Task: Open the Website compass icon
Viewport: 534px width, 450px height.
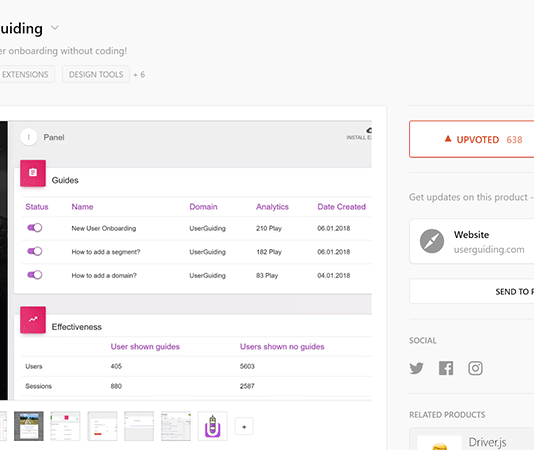Action: [x=431, y=241]
